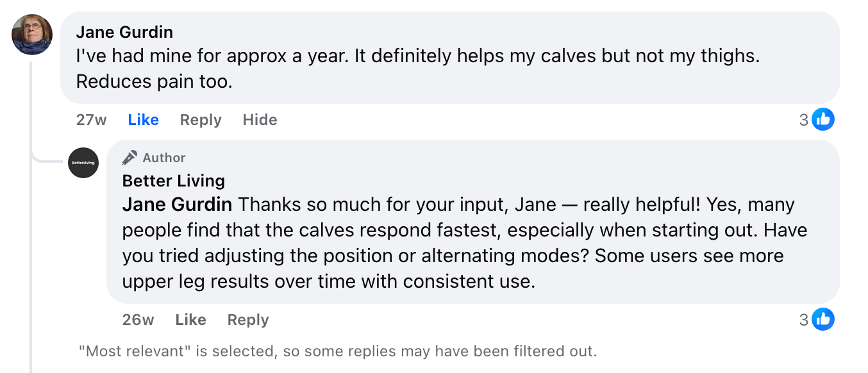The image size is (868, 373).
Task: Click the Author badge microphone icon
Action: point(129,158)
